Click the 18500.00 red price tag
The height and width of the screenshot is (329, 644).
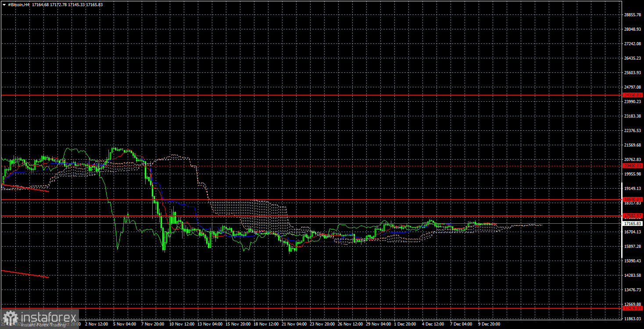633,199
